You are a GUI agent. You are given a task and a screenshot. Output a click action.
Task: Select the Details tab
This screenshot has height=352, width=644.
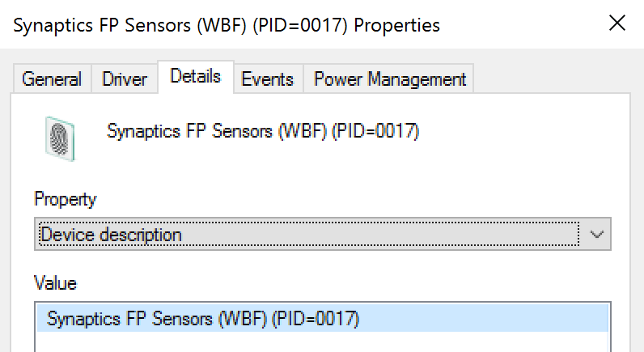195,77
